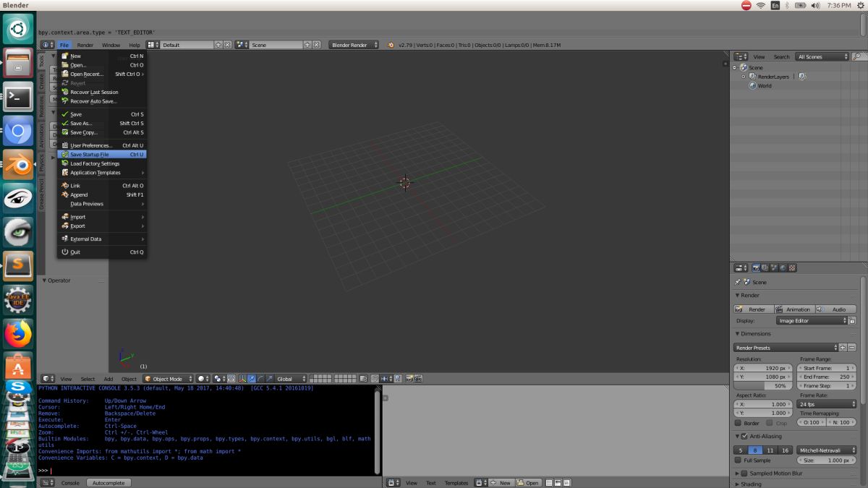Click the Open button in text editor
This screenshot has height=488, width=868.
pos(529,483)
